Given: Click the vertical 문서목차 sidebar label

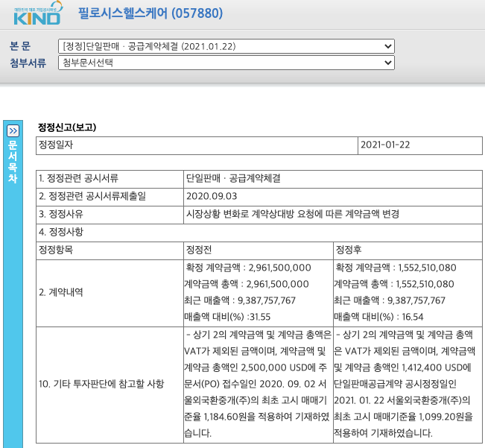Looking at the screenshot, I should coord(13,162).
